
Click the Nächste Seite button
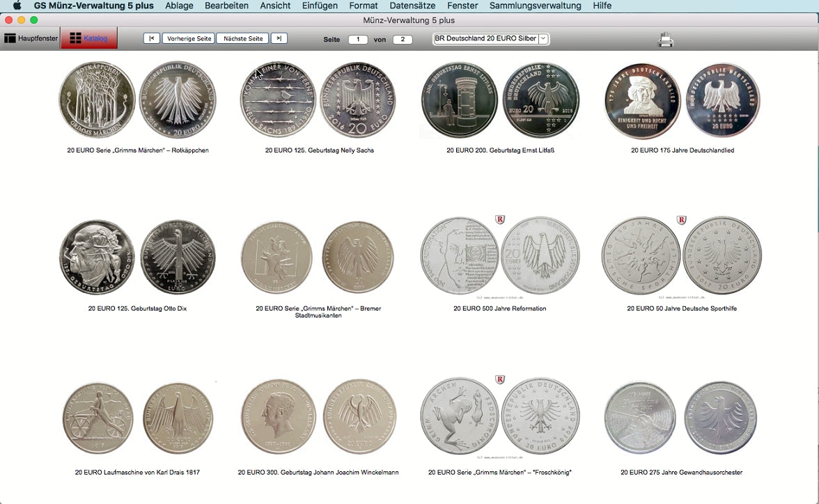click(x=243, y=38)
